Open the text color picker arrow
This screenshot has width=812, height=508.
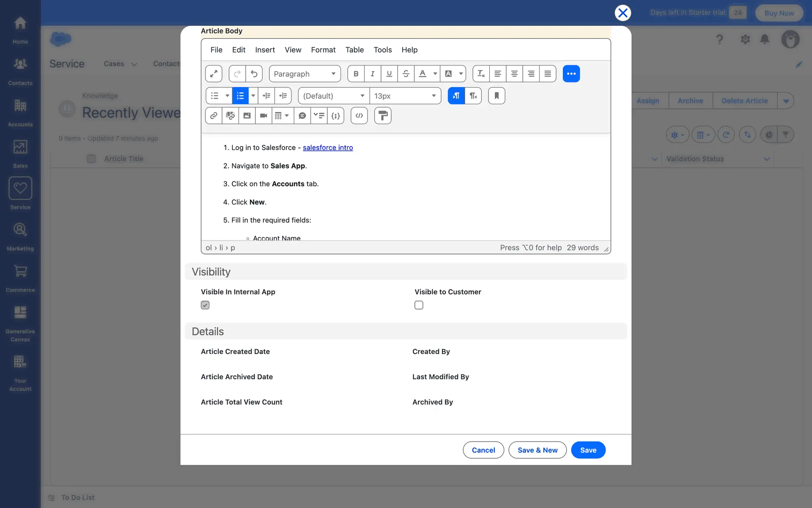click(x=435, y=74)
